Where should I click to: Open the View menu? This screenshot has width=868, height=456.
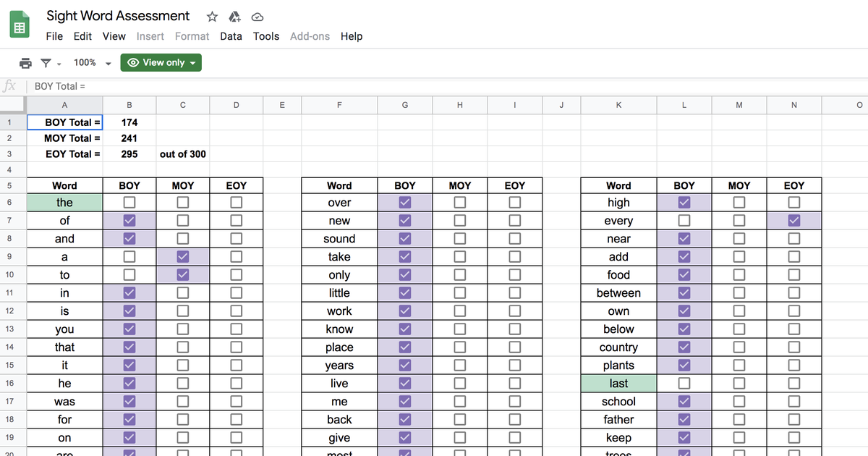pos(114,36)
